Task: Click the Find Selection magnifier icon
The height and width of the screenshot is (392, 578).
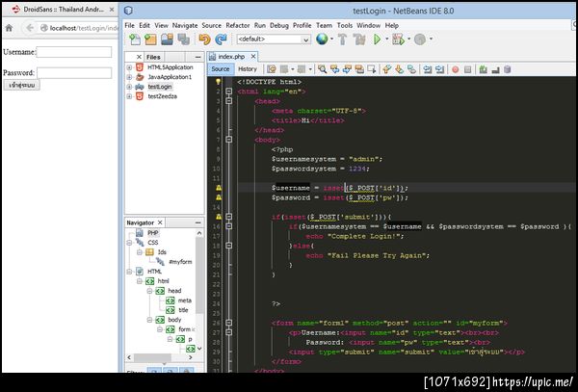Action: pyautogui.click(x=322, y=69)
